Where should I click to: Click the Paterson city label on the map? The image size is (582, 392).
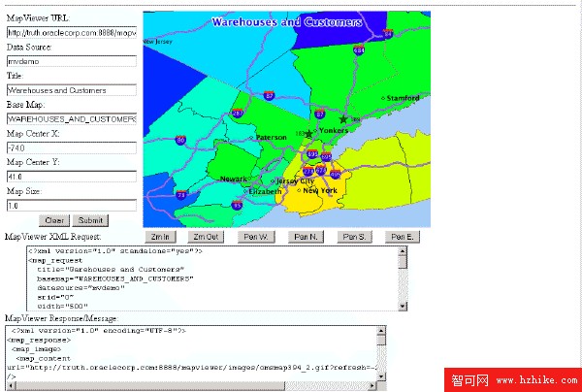pyautogui.click(x=271, y=138)
